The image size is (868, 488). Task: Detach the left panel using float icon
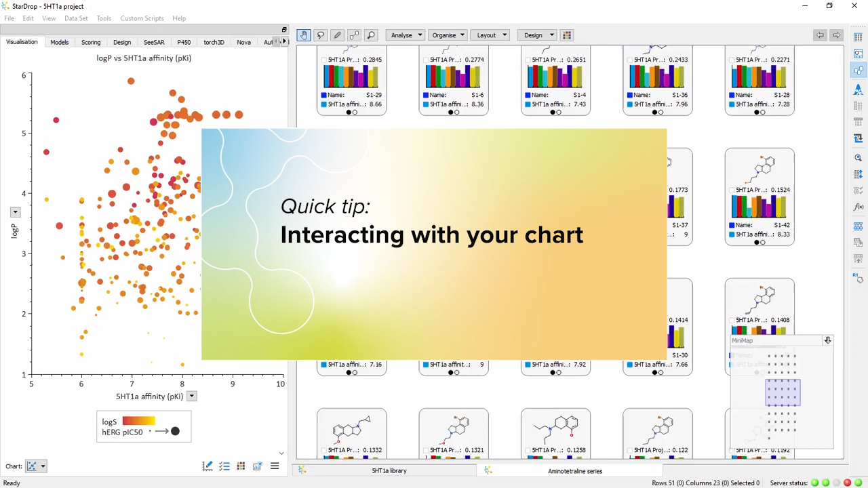click(x=284, y=30)
